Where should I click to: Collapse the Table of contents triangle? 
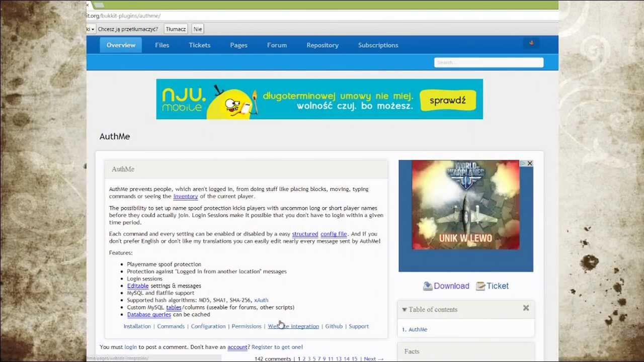pos(404,310)
